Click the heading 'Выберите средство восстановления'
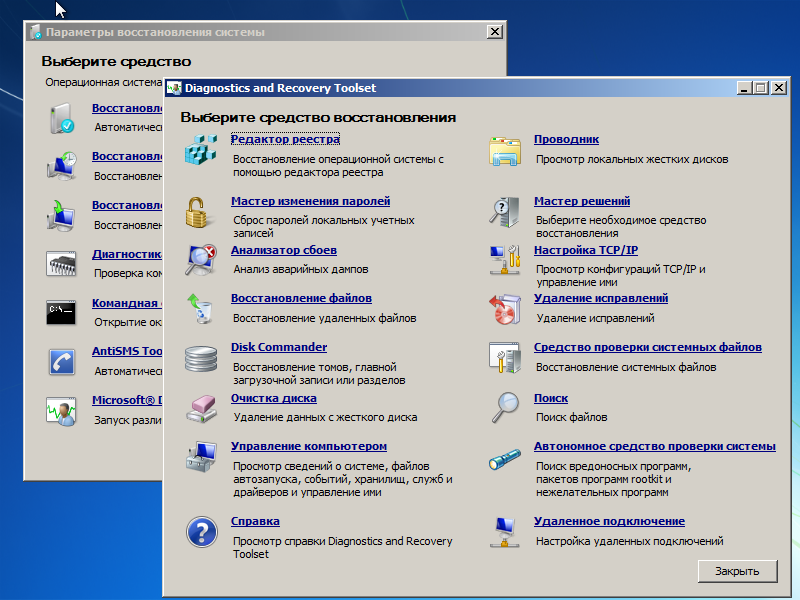The image size is (800, 600). (x=318, y=117)
